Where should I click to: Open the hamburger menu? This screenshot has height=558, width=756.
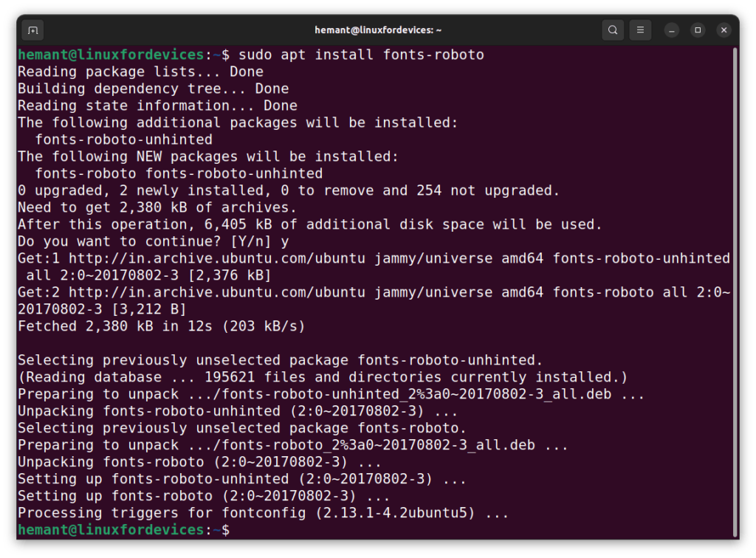click(639, 30)
